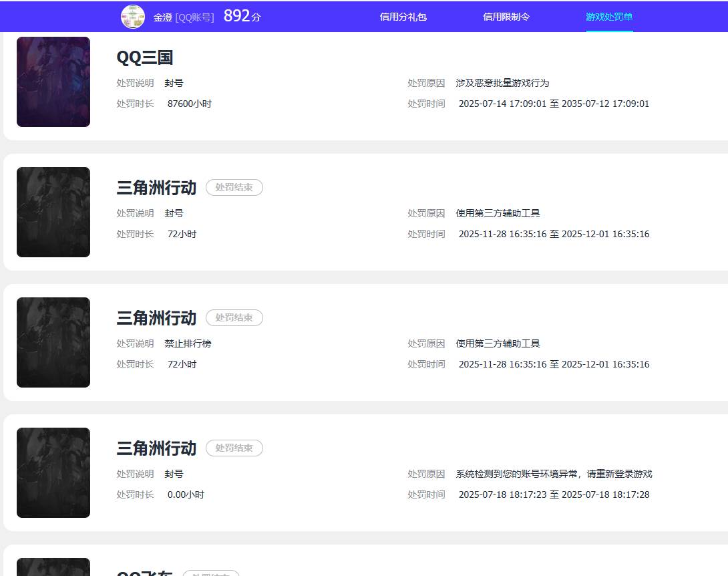Open the QQ飞车 thumbnail at the bottom

coord(53,568)
